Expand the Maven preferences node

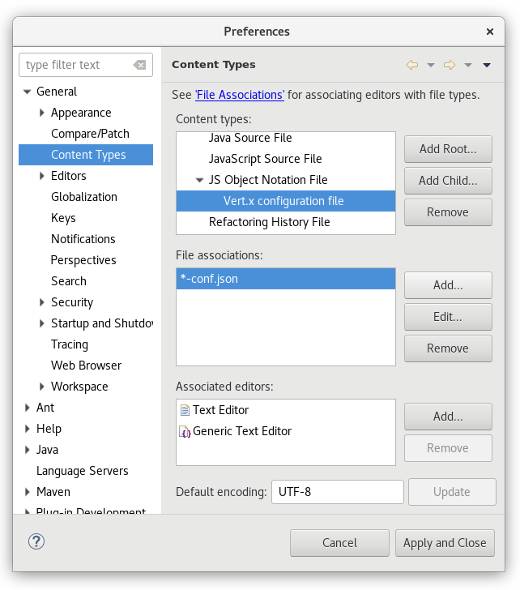(x=27, y=492)
